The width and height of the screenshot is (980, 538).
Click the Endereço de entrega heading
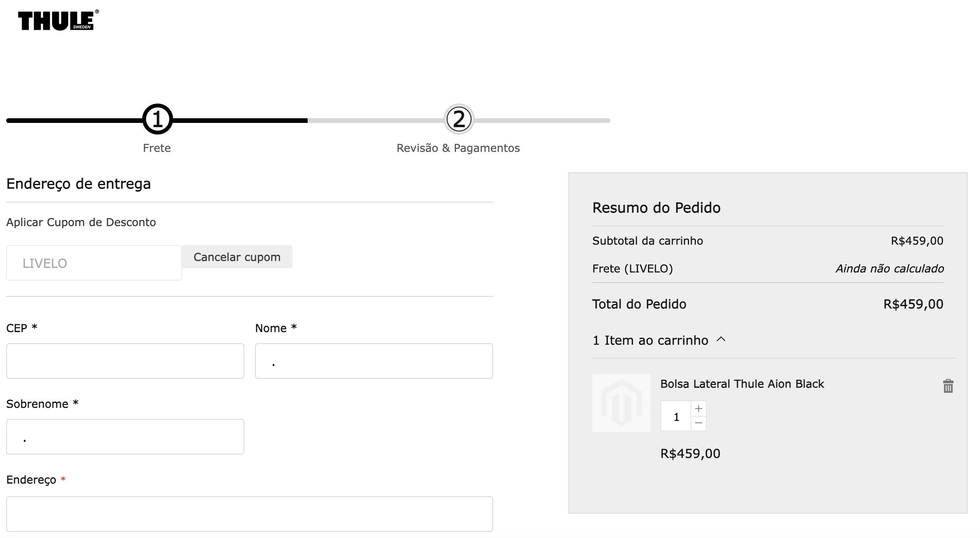[x=78, y=184]
